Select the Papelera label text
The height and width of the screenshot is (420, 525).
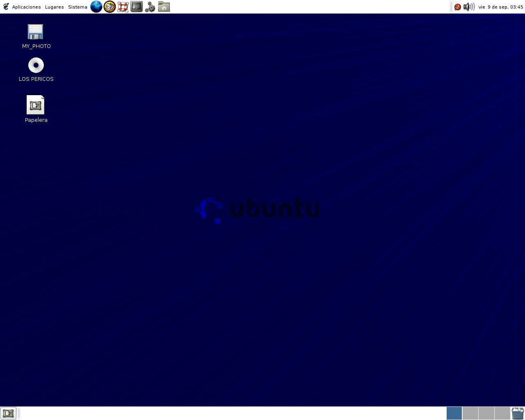coord(36,120)
